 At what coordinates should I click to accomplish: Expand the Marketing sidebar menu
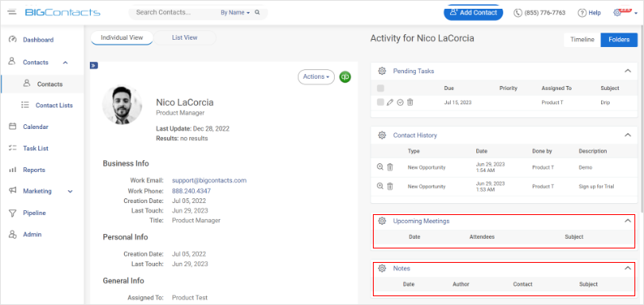pyautogui.click(x=70, y=191)
